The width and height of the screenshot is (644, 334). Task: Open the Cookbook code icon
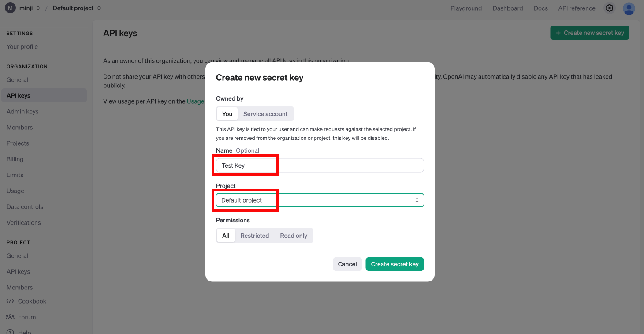[x=10, y=301]
